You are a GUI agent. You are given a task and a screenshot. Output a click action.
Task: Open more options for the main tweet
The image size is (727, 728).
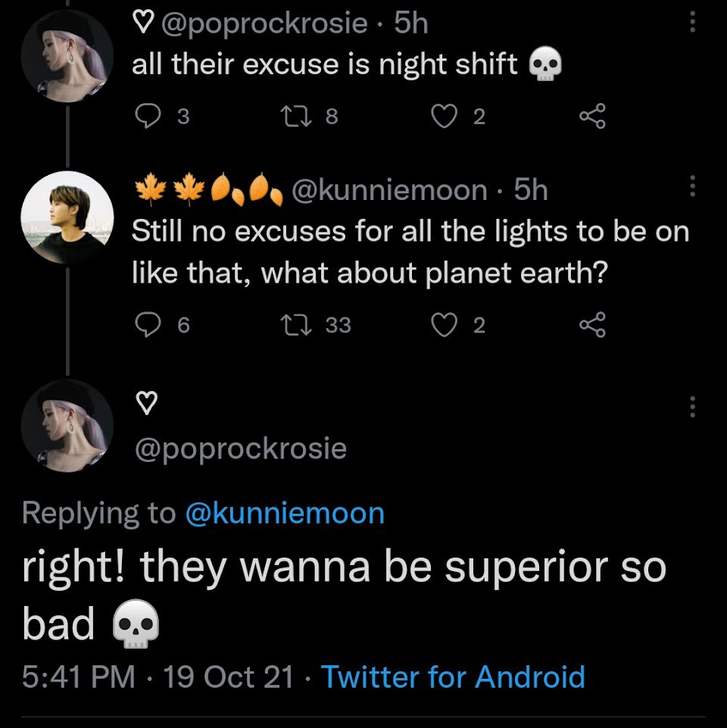click(692, 407)
